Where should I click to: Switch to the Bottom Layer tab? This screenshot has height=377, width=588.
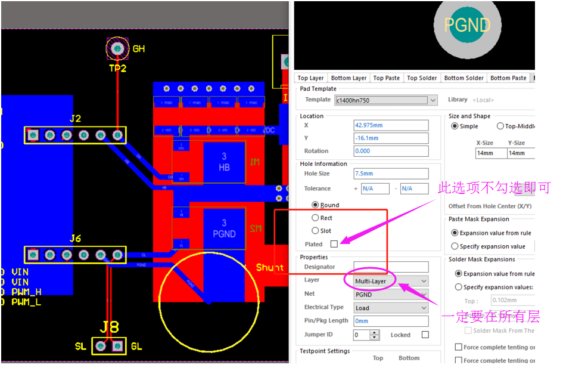click(349, 78)
